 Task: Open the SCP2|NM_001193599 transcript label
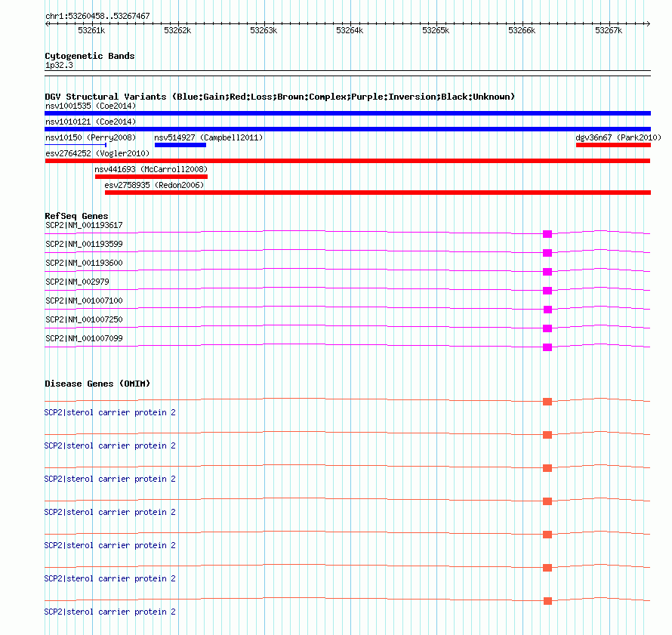coord(84,244)
